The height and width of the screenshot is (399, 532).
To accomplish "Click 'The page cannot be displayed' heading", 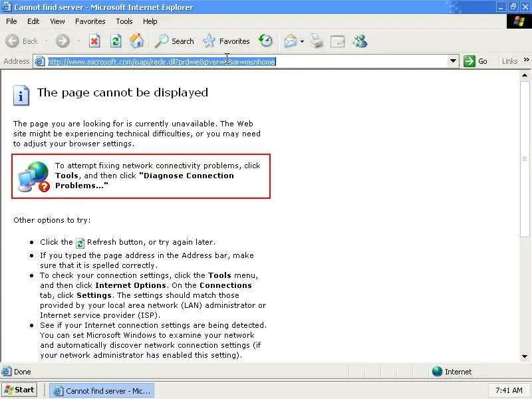I will (x=122, y=92).
